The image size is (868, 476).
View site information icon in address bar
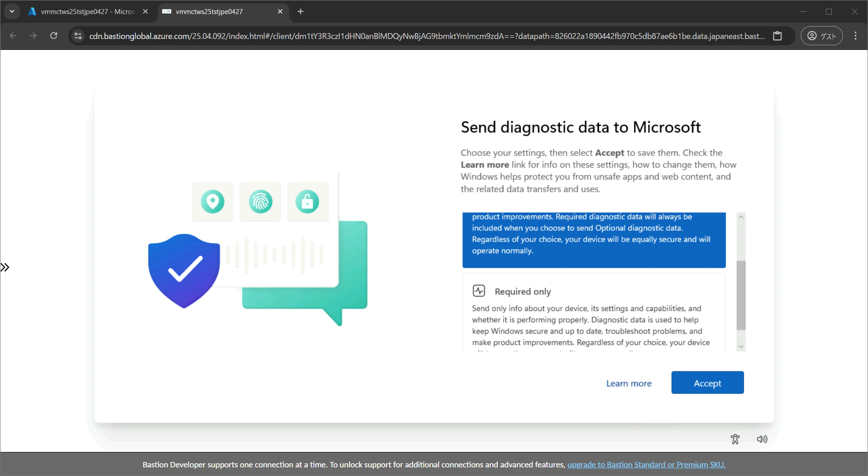(x=78, y=36)
